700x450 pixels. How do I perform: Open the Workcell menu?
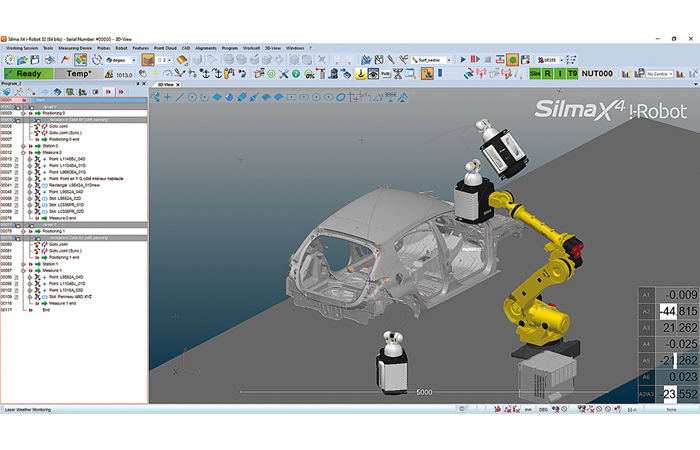click(x=251, y=48)
